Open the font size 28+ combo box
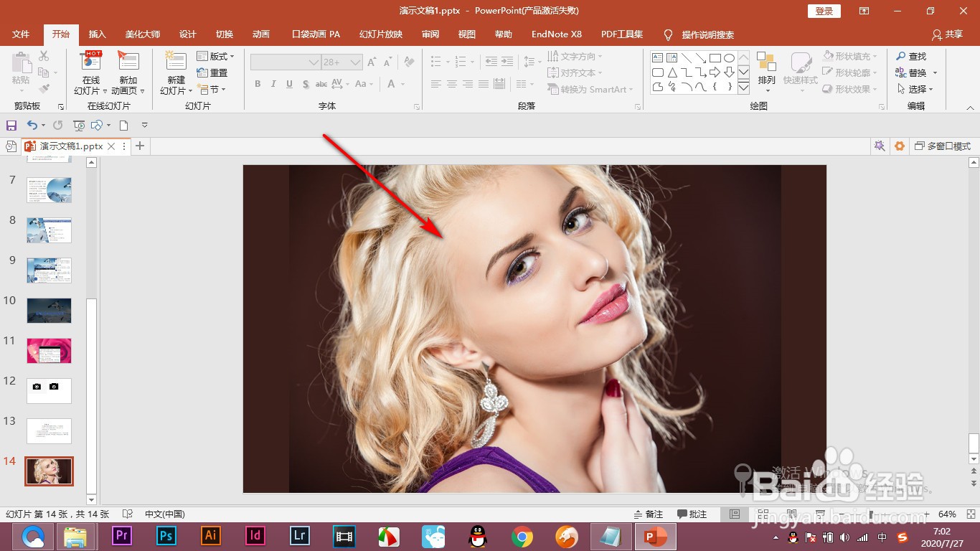 click(x=341, y=62)
